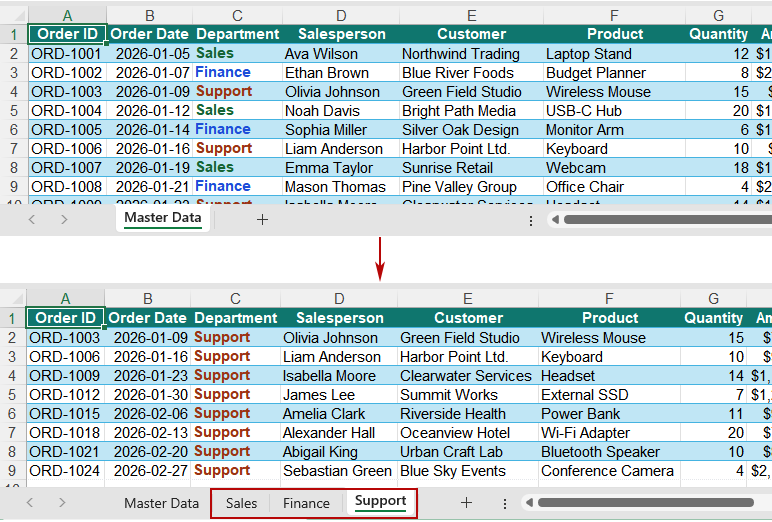Select row 5 header in top workbook
Screen dimensions: 772x522
click(x=14, y=111)
